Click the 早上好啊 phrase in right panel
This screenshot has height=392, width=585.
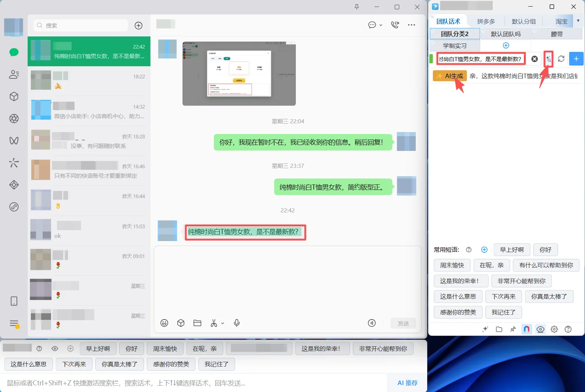tap(512, 250)
